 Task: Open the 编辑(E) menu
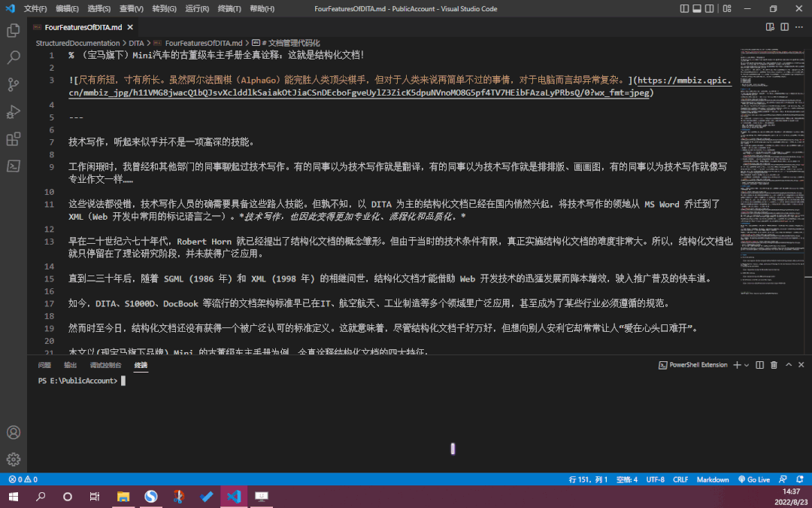tap(68, 9)
